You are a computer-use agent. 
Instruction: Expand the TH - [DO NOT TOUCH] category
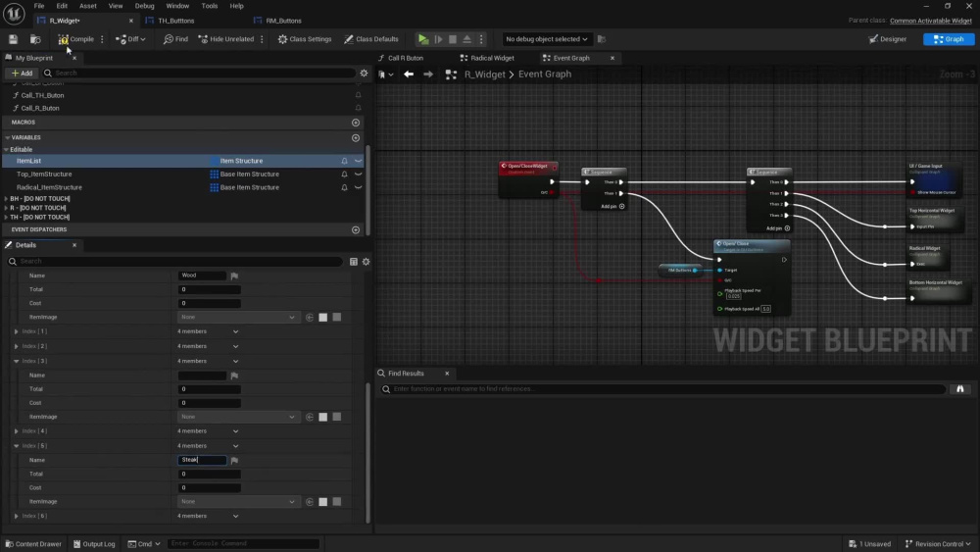(x=6, y=217)
